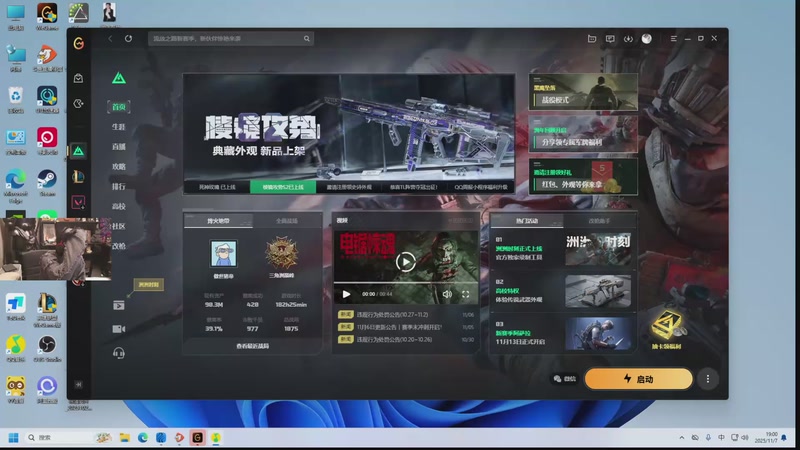Image resolution: width=800 pixels, height=450 pixels.
Task: Open 高校 in the game navigation
Action: click(x=119, y=207)
